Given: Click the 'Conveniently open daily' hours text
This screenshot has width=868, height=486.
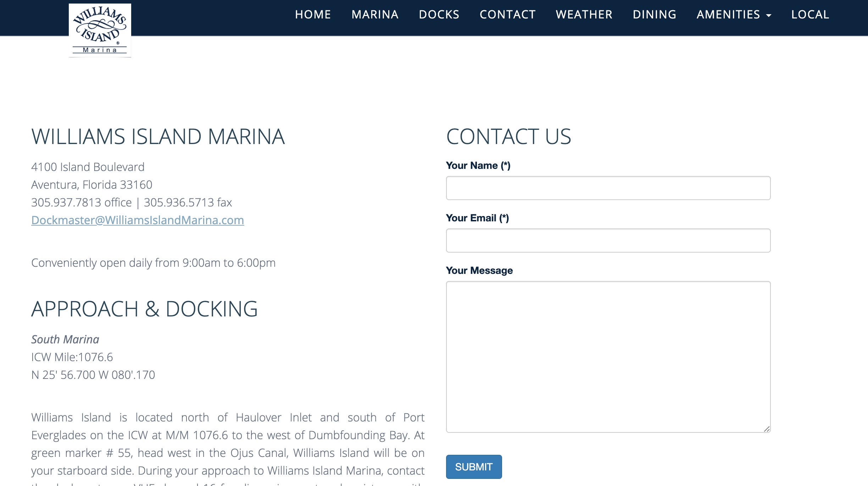Looking at the screenshot, I should [x=154, y=263].
